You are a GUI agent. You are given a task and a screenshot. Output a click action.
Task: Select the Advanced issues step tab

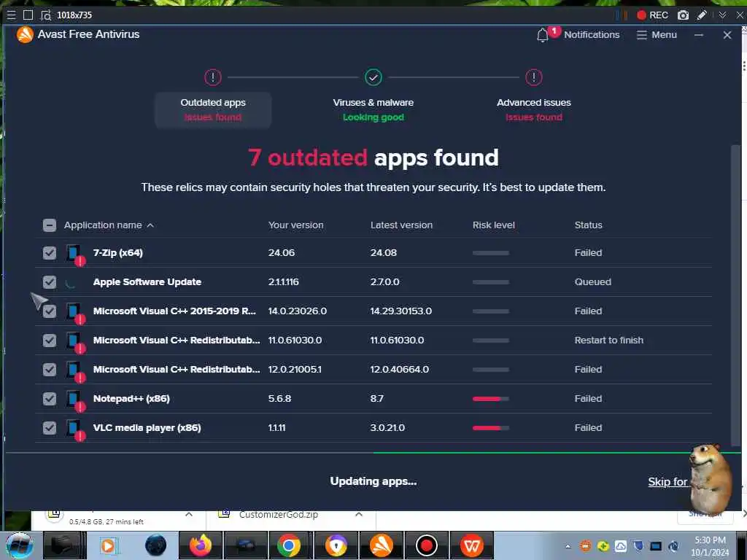534,110
